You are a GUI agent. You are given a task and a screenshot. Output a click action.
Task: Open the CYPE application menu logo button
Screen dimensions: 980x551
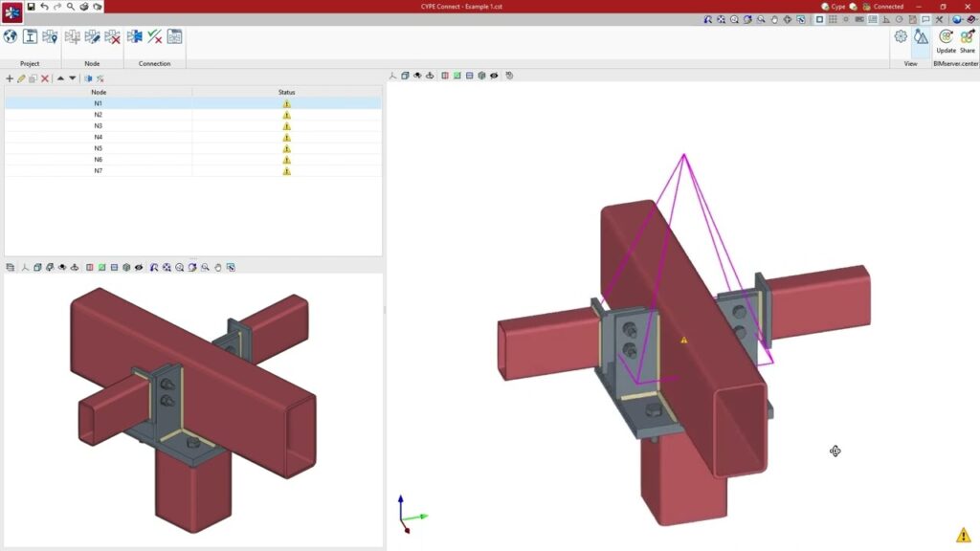pyautogui.click(x=12, y=11)
